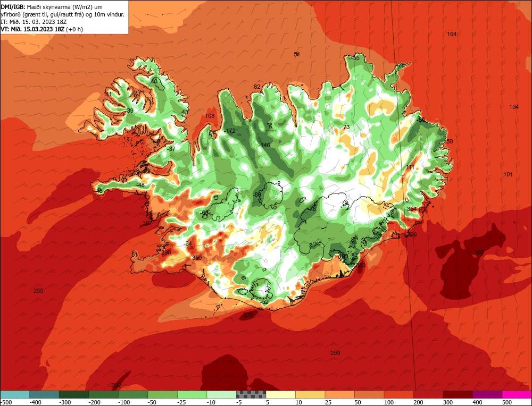The height and width of the screenshot is (406, 532).
Task: Click the map value "332"
Action: coord(117,385)
